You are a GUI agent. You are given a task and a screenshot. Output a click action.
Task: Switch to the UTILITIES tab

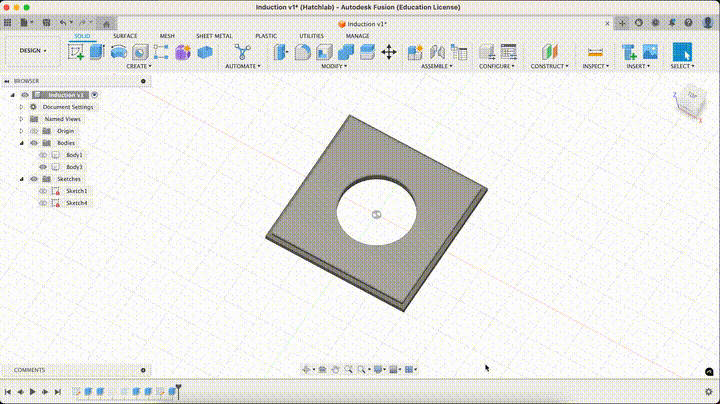[x=312, y=36]
